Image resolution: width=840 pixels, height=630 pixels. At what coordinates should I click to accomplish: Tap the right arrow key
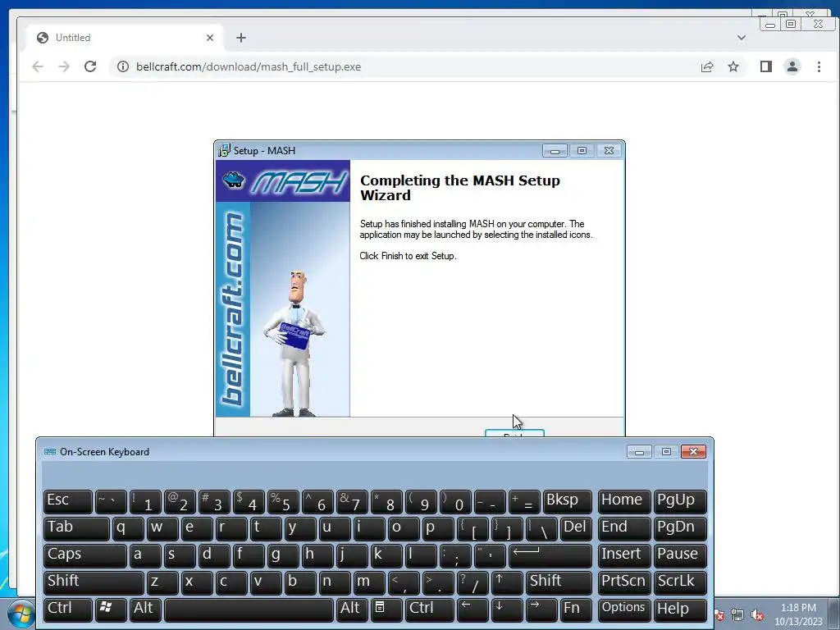(x=541, y=609)
